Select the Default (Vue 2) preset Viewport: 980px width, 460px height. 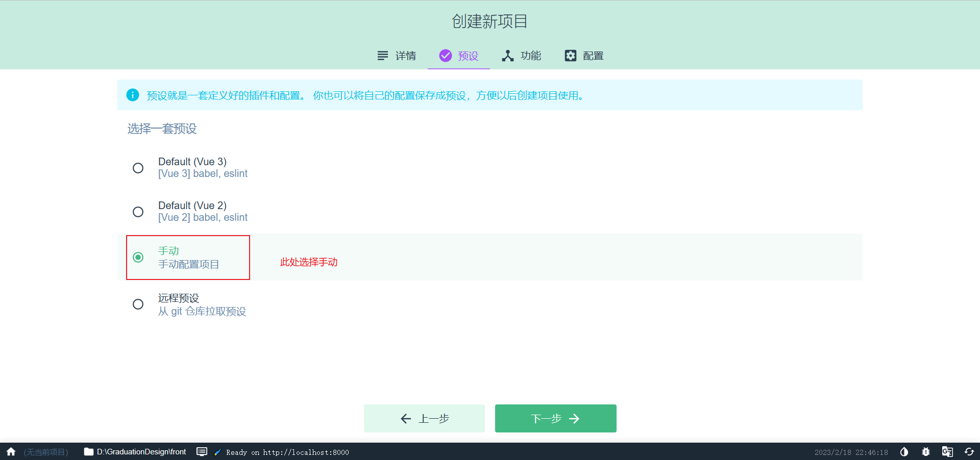138,212
